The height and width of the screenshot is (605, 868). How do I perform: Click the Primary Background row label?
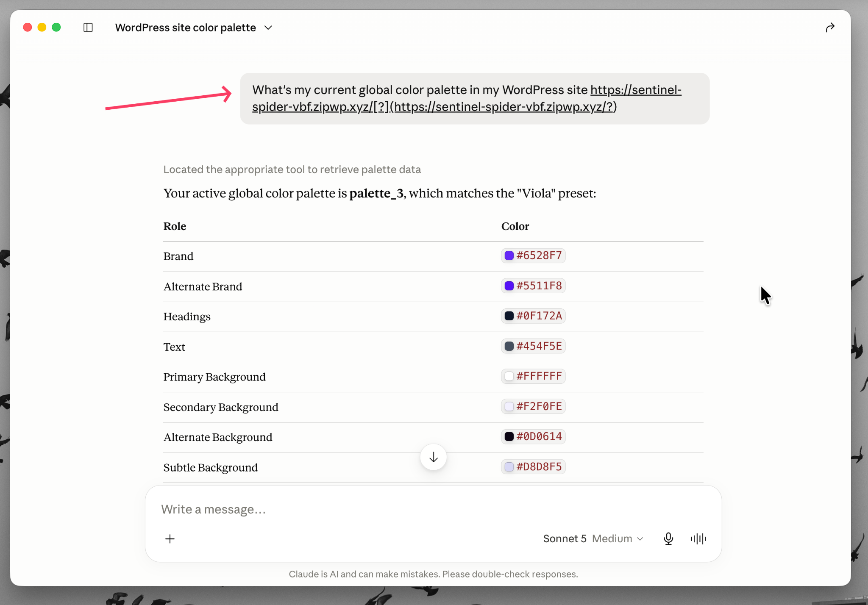coord(214,377)
